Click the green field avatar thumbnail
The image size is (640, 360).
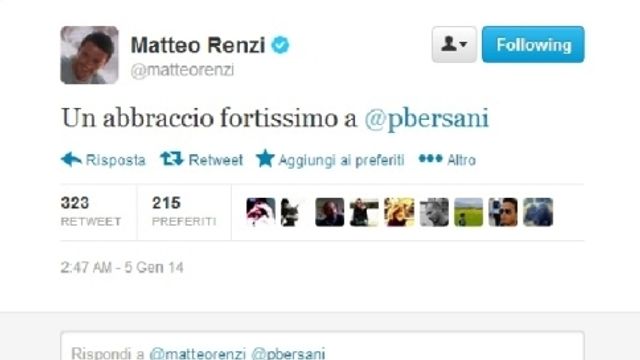[x=469, y=212]
